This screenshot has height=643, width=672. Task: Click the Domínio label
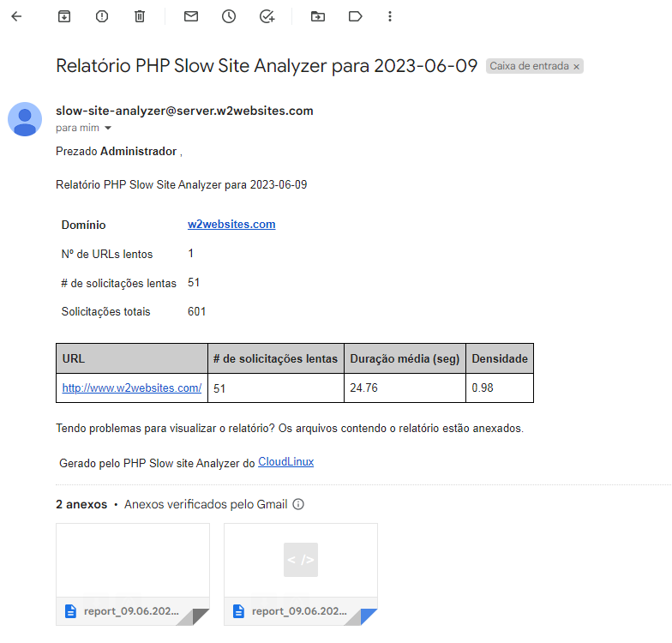coord(84,225)
